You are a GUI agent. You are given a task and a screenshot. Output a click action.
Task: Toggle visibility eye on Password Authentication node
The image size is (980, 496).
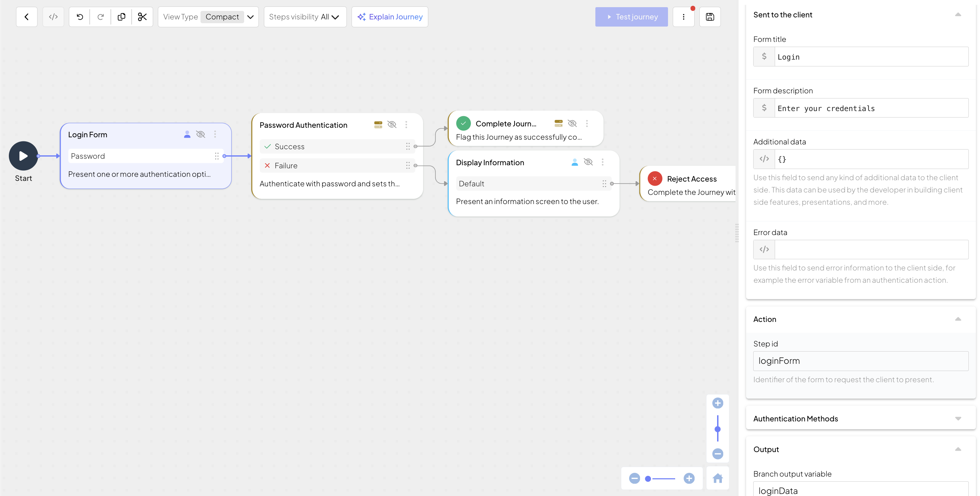(391, 125)
